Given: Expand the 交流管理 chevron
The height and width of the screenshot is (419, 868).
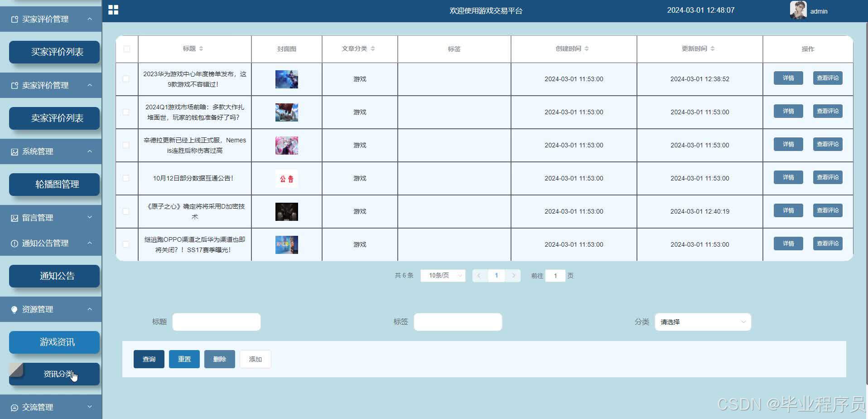Looking at the screenshot, I should (90, 407).
